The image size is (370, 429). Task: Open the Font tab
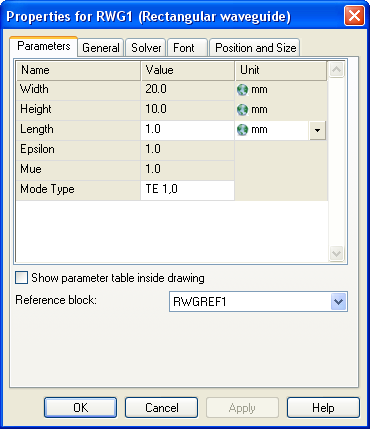click(187, 48)
